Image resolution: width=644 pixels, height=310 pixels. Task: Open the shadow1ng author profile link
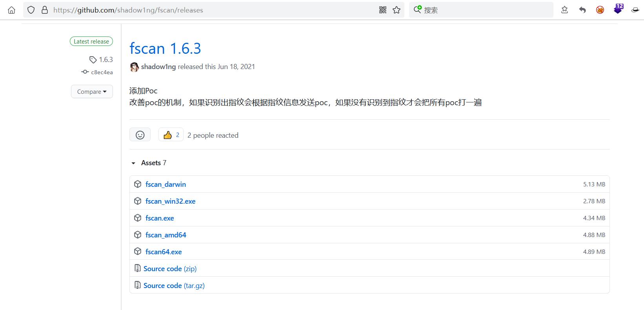tap(158, 67)
